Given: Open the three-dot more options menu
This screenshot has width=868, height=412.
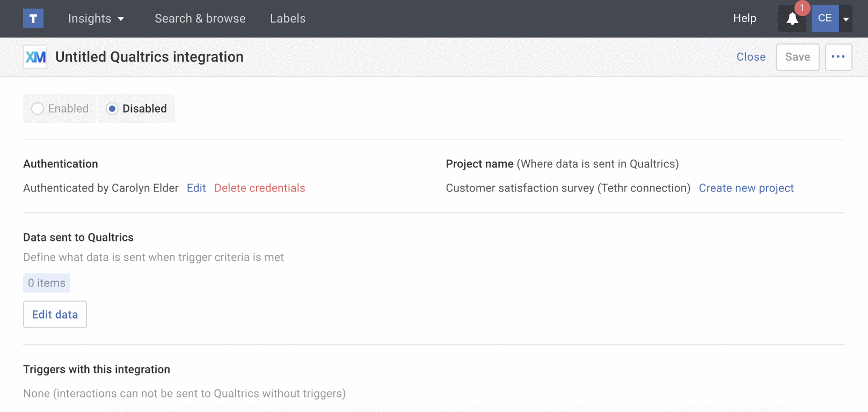Looking at the screenshot, I should coord(838,57).
